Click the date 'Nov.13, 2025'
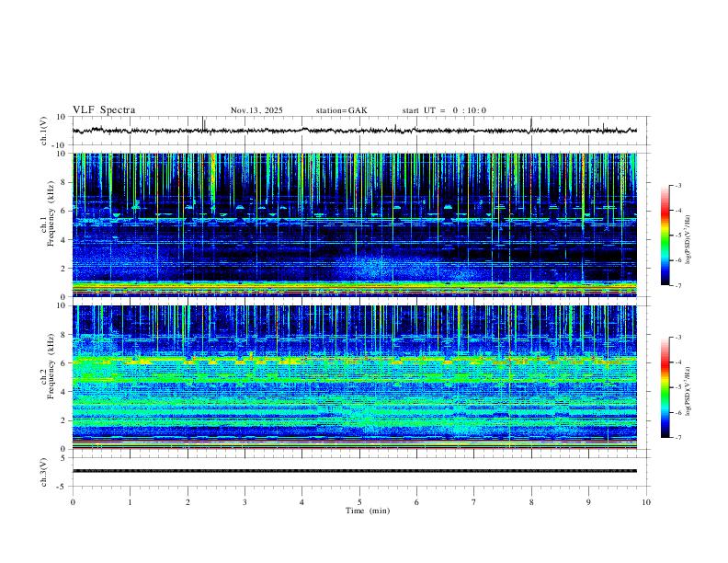Screen dimensions: 728x563 [256, 110]
